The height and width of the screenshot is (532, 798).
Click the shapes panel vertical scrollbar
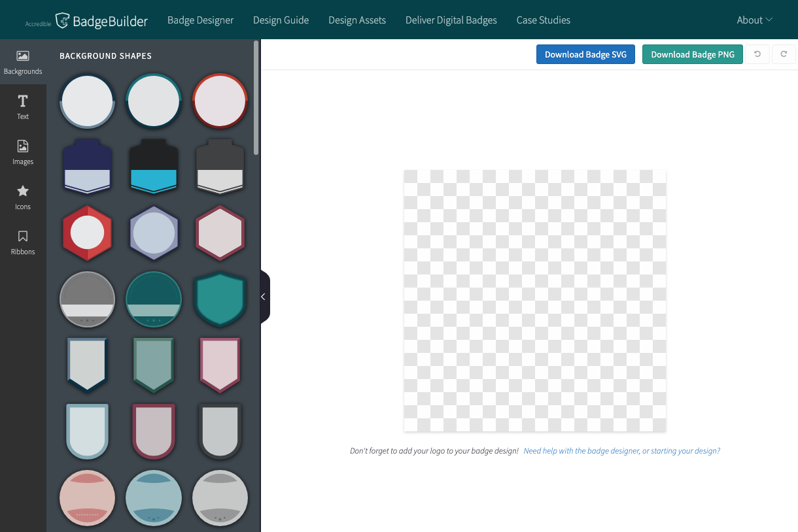pyautogui.click(x=256, y=98)
